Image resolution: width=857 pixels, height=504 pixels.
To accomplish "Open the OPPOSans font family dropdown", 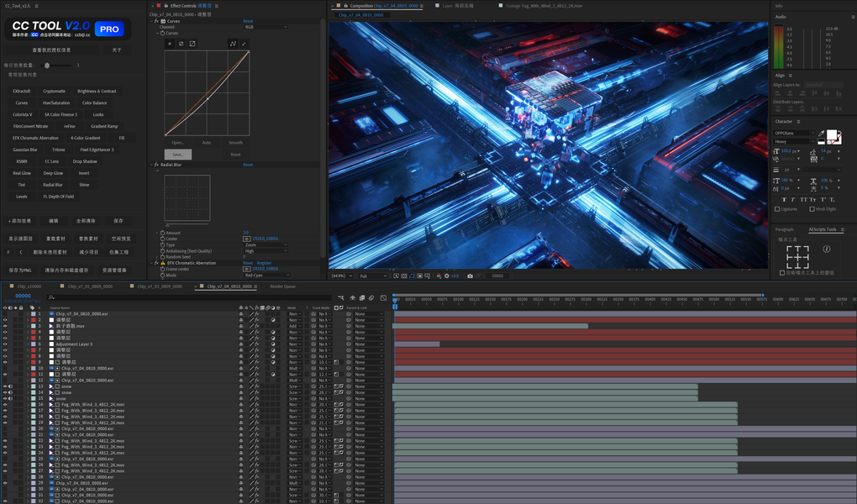I will point(794,133).
